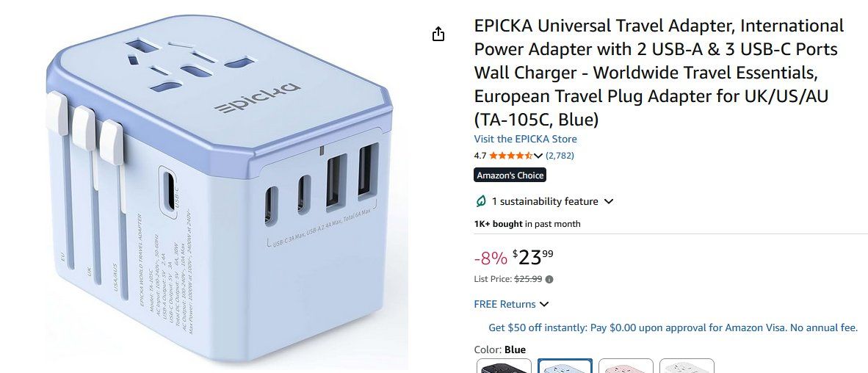Click the Get $50 off instantly offer

[673, 327]
